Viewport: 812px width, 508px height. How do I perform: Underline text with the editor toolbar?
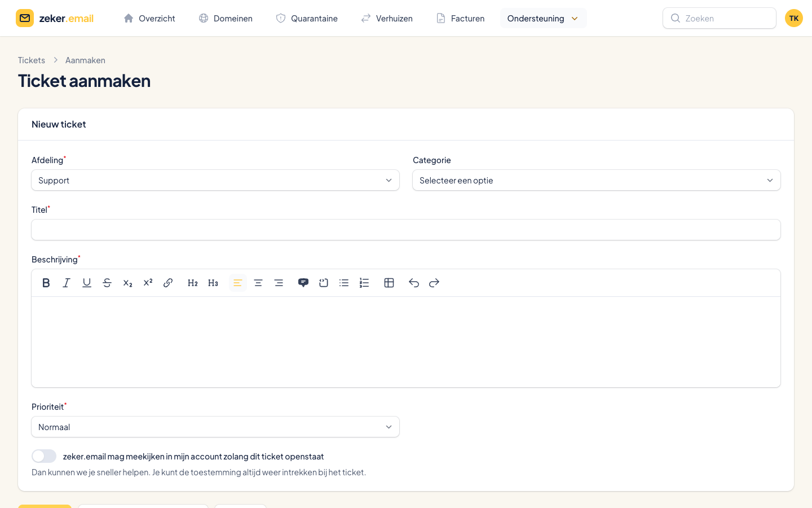[x=87, y=283]
